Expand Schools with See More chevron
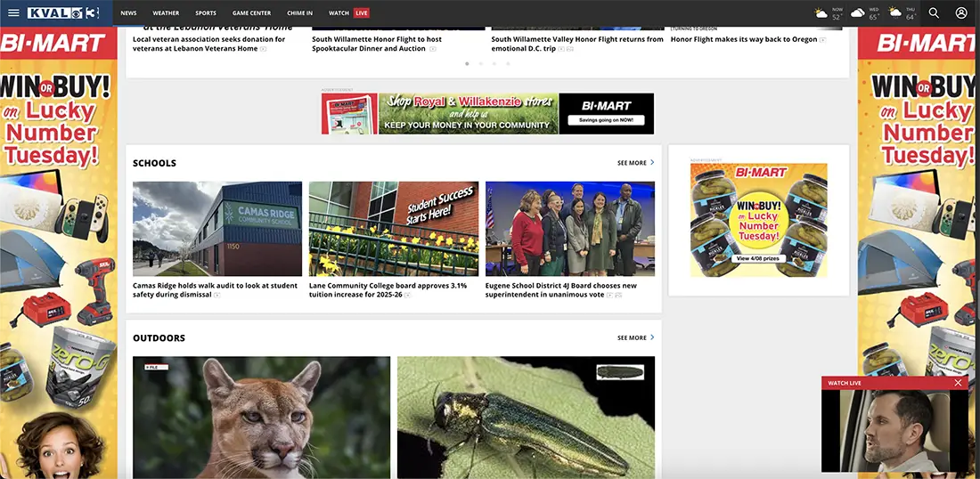This screenshot has width=980, height=479. coord(652,162)
